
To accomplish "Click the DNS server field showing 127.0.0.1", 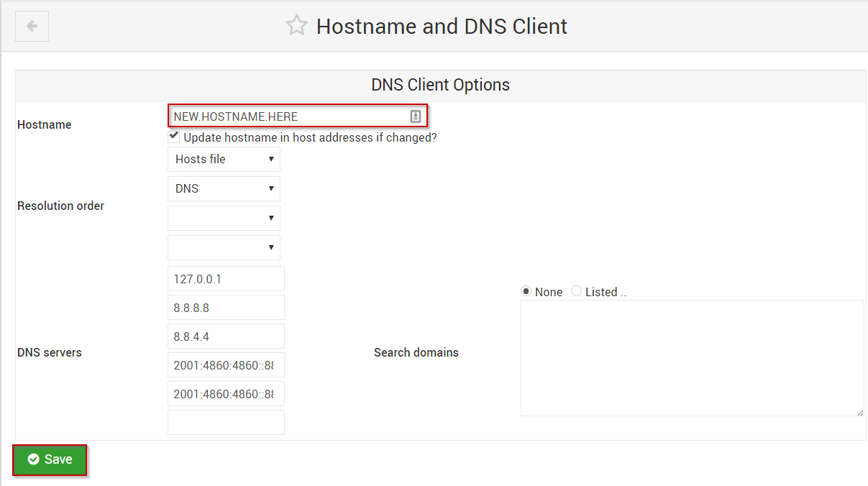I will (226, 278).
